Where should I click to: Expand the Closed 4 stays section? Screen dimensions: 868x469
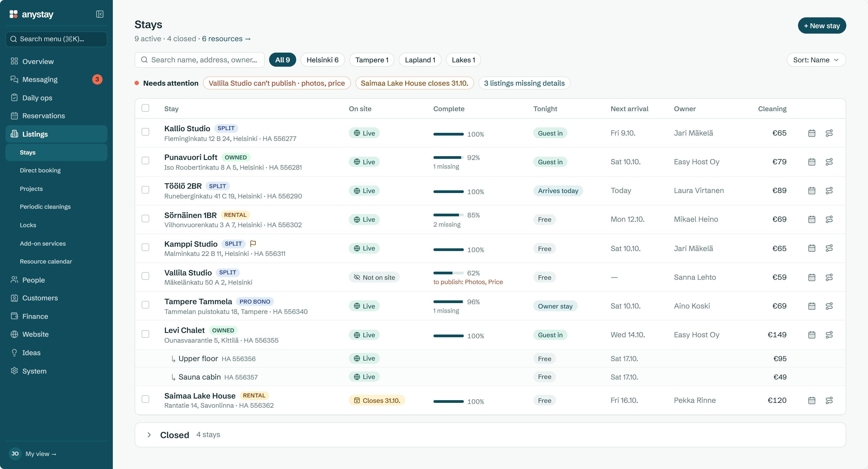[x=490, y=435]
